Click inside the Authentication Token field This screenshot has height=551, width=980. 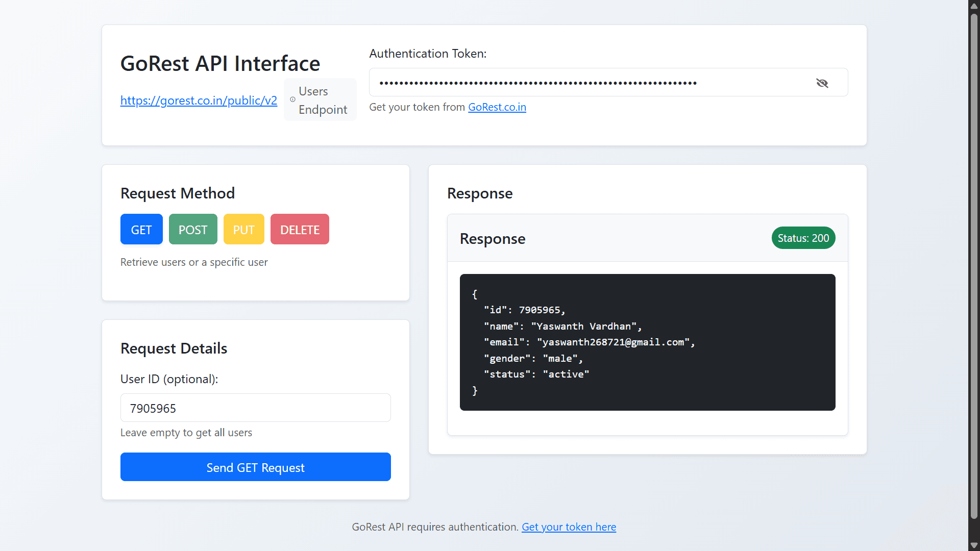[587, 82]
